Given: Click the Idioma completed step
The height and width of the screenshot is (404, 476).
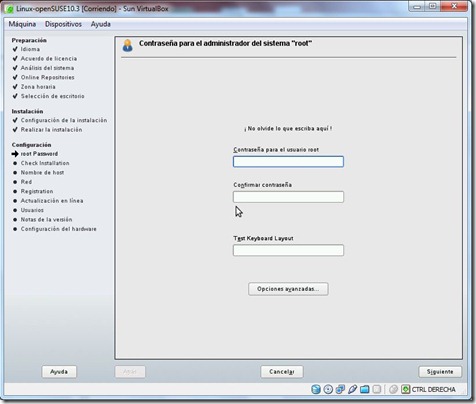Looking at the screenshot, I should [x=30, y=49].
